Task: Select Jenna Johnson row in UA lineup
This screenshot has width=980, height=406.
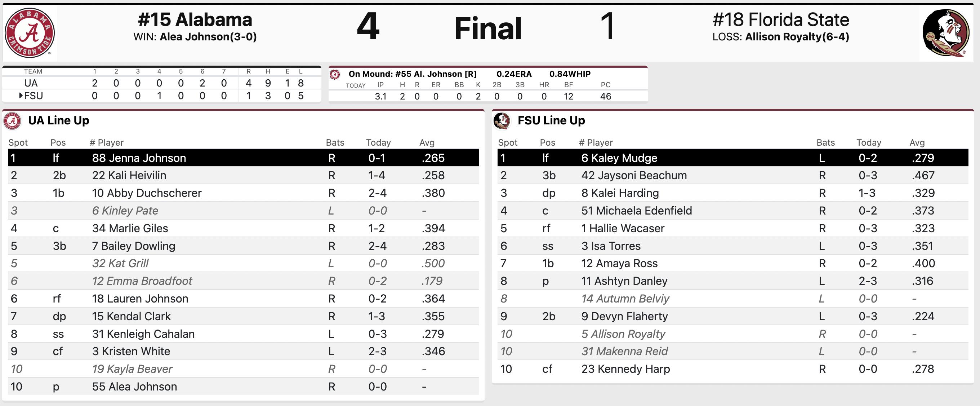Action: (x=243, y=158)
